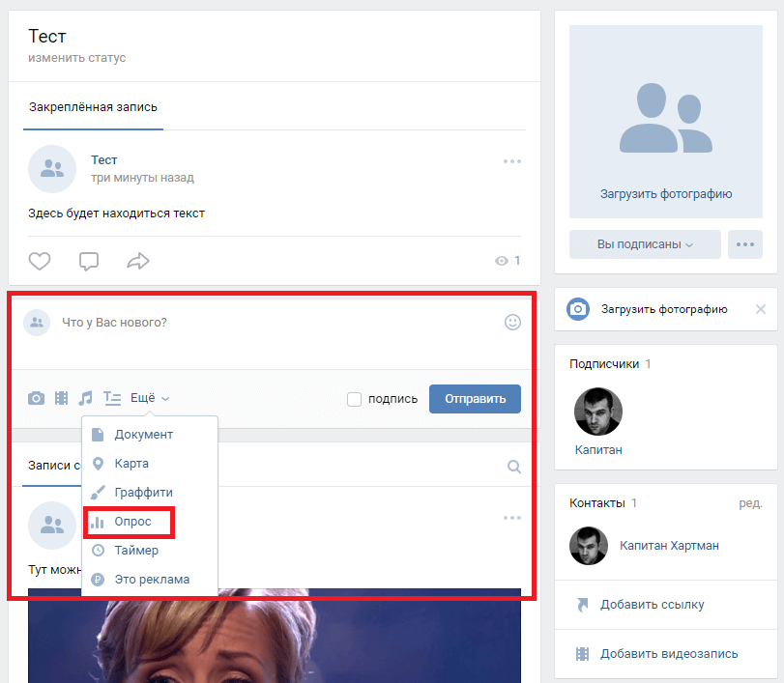Like the pinned post with heart icon
The height and width of the screenshot is (683, 784).
[39, 261]
